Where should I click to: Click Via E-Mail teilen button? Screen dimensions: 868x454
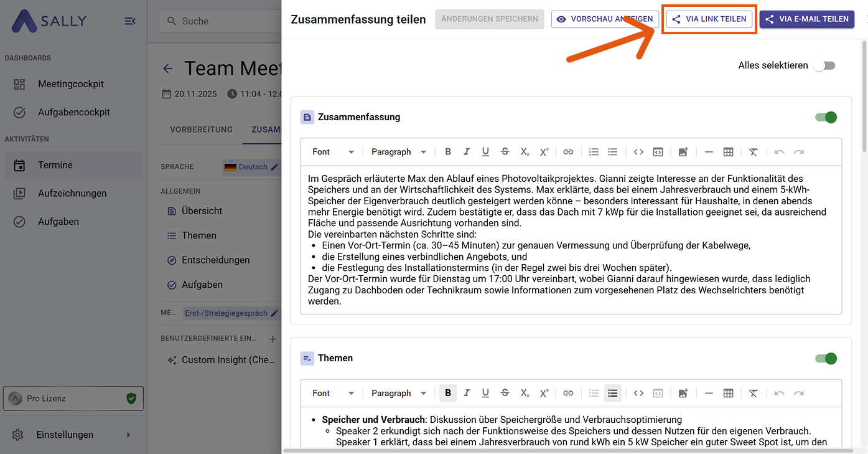click(x=806, y=19)
